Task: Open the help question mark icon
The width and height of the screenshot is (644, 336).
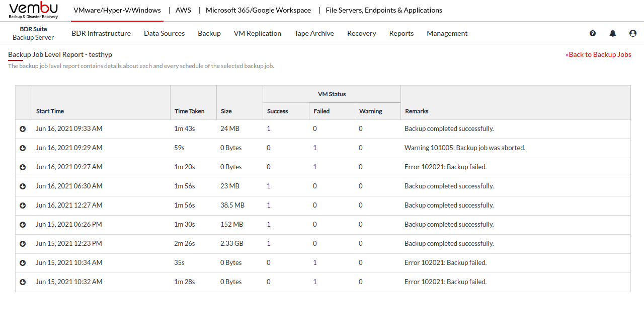Action: 593,33
